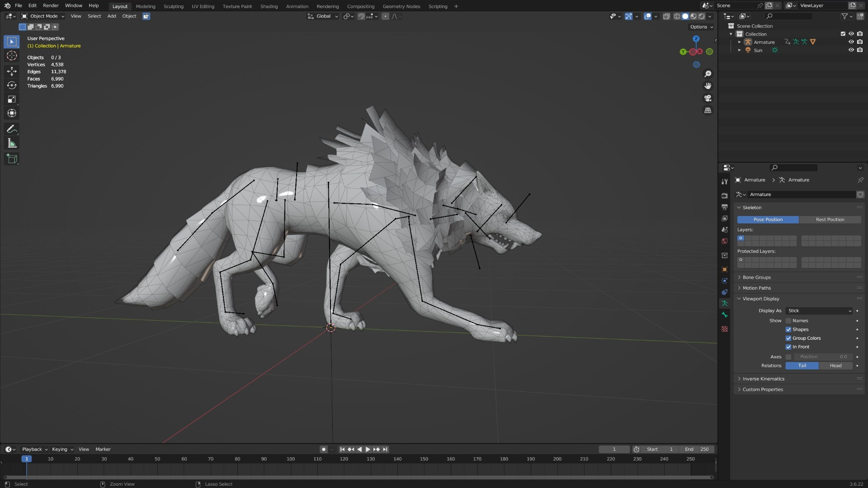Open the Object Constraints properties tab
The image size is (868, 488).
(725, 292)
